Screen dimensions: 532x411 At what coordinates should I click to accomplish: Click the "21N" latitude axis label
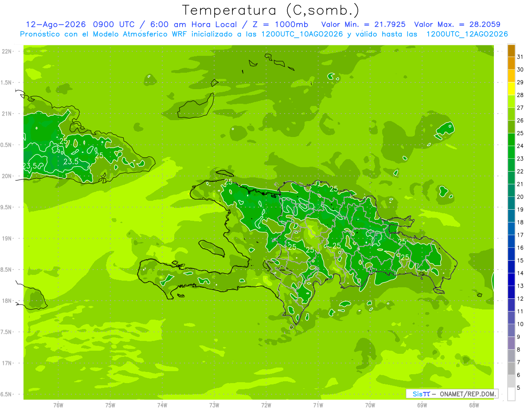8,114
